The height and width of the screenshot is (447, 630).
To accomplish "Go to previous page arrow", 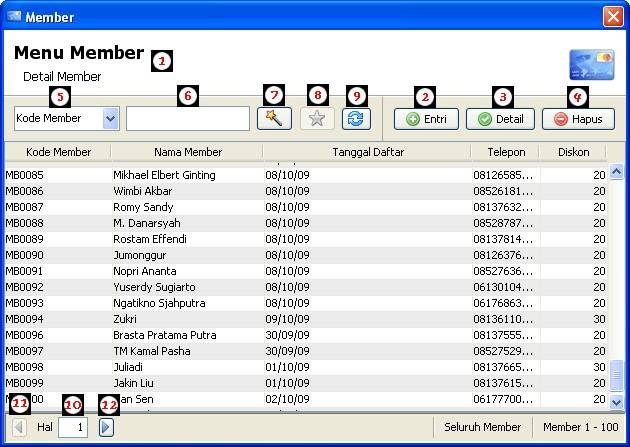I will 19,427.
